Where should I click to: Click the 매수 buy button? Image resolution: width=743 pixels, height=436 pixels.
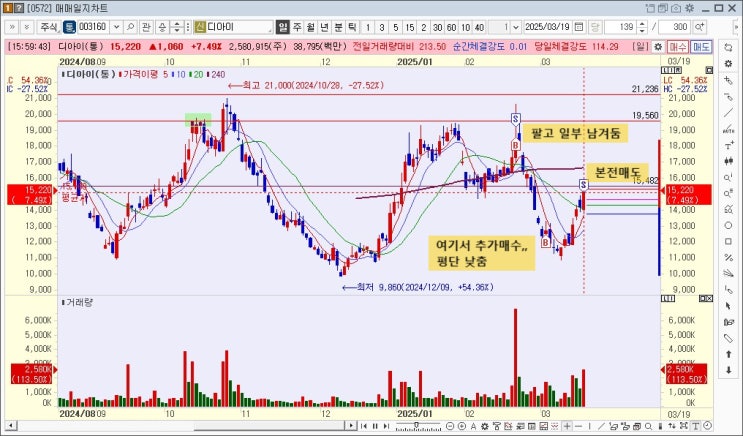678,47
